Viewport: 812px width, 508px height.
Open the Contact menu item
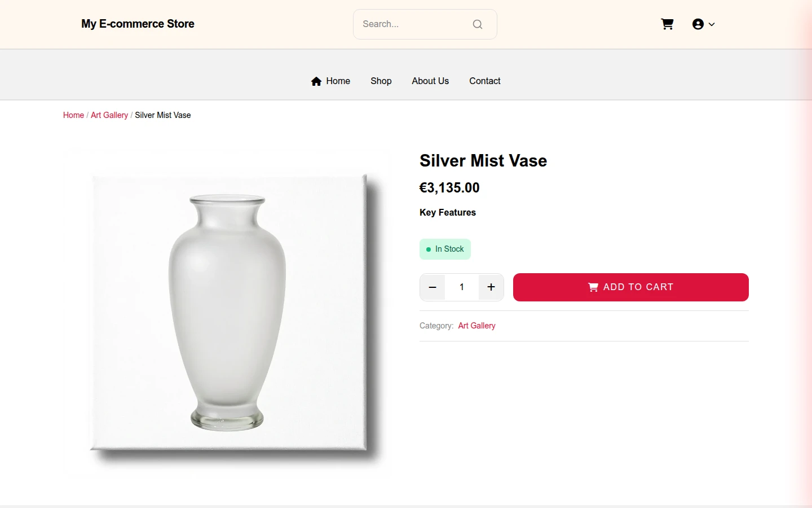pos(485,81)
